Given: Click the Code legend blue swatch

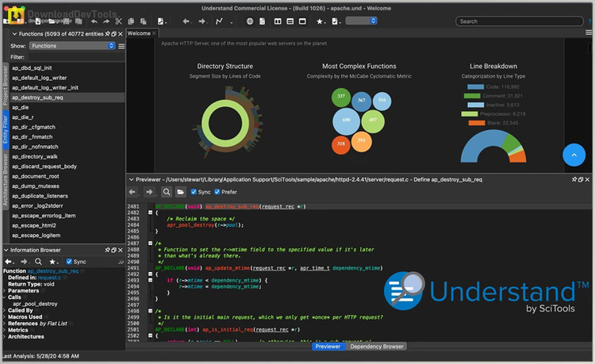Looking at the screenshot, I should [x=475, y=86].
